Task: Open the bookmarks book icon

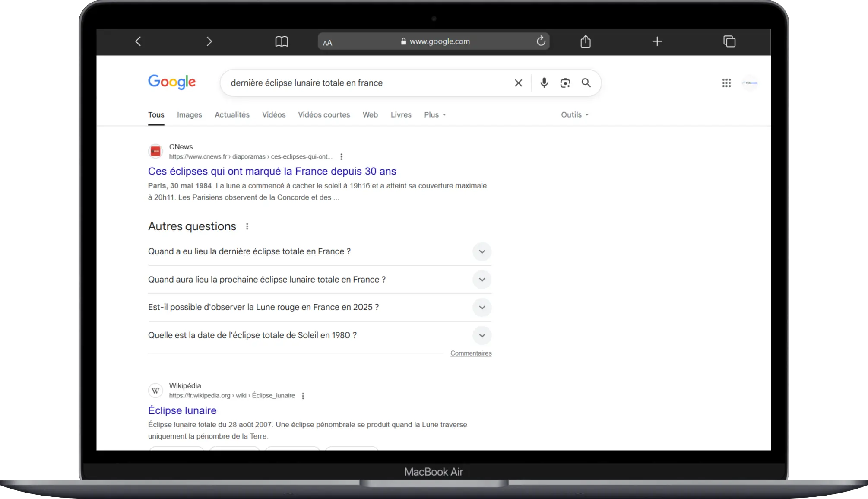Action: click(x=282, y=41)
